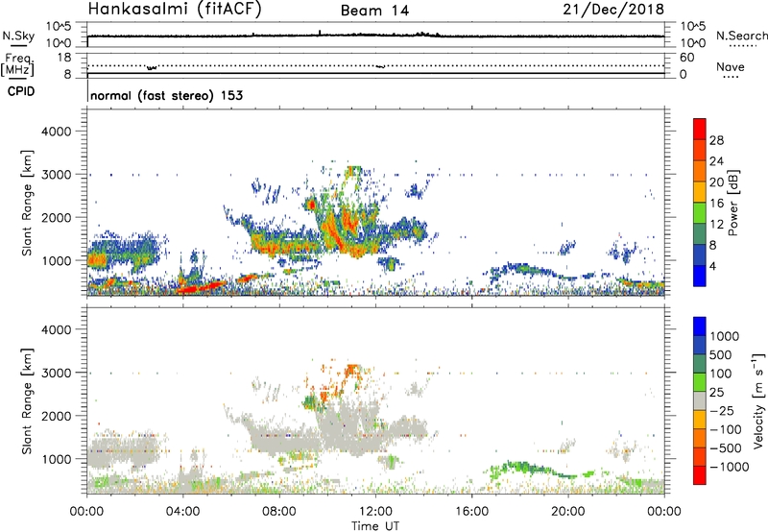
Task: Click the '-25' velocity colorbar tick
Action: click(723, 410)
